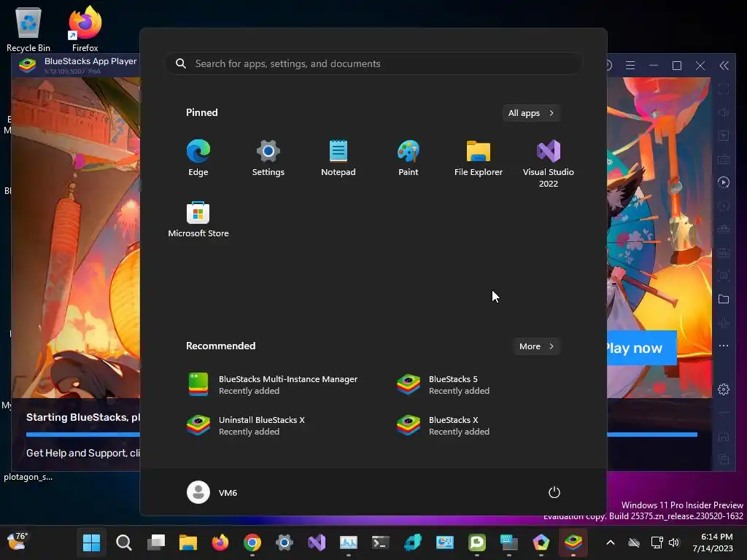Launch Chrome from the taskbar
The height and width of the screenshot is (560, 747).
coord(252,542)
